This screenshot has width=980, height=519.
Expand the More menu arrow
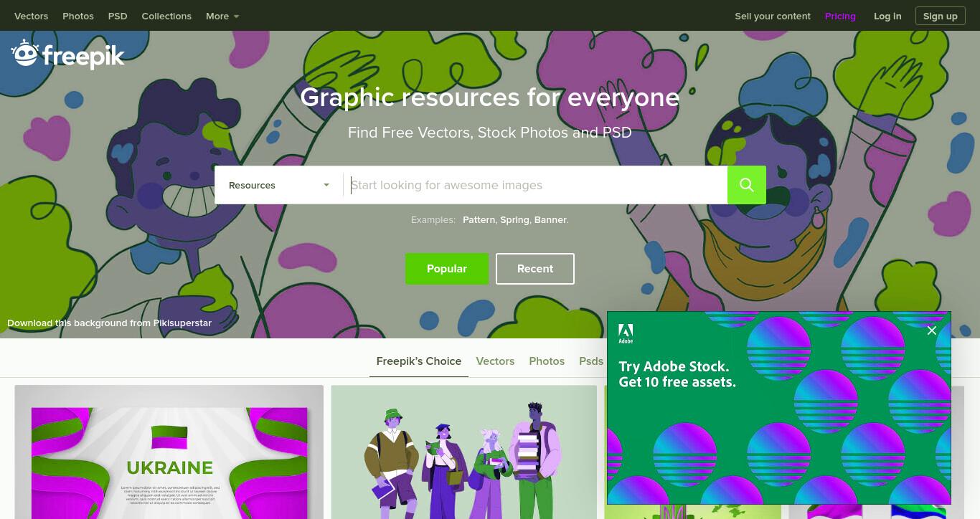[236, 16]
